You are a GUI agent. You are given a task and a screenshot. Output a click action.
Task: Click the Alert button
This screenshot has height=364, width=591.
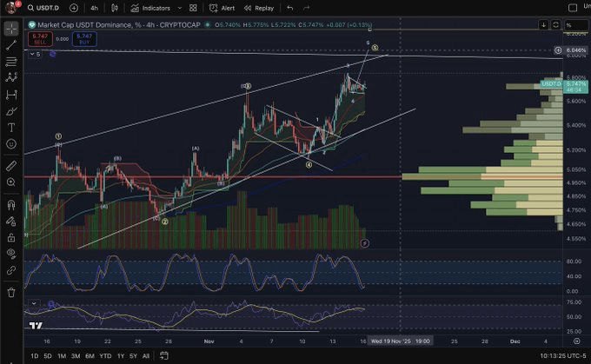pyautogui.click(x=222, y=8)
